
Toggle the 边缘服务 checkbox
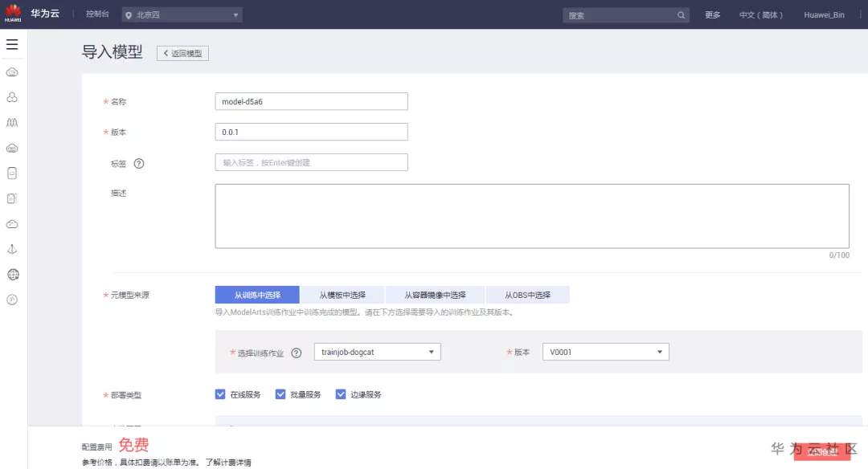click(x=341, y=394)
